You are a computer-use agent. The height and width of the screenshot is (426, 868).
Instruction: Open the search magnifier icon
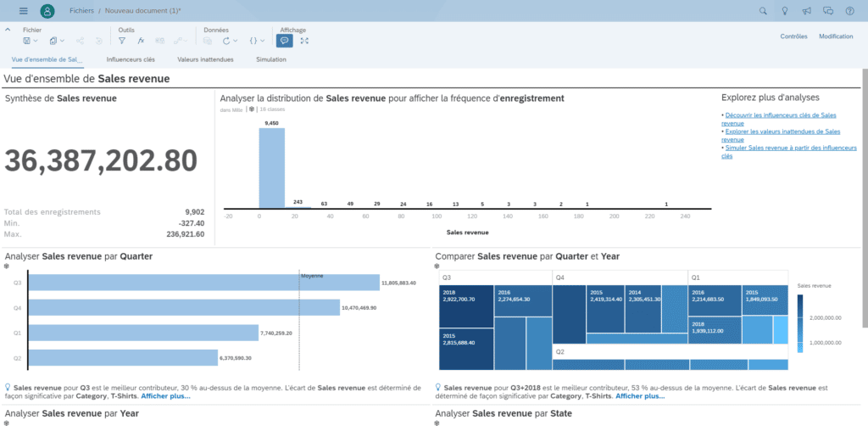[x=763, y=10]
